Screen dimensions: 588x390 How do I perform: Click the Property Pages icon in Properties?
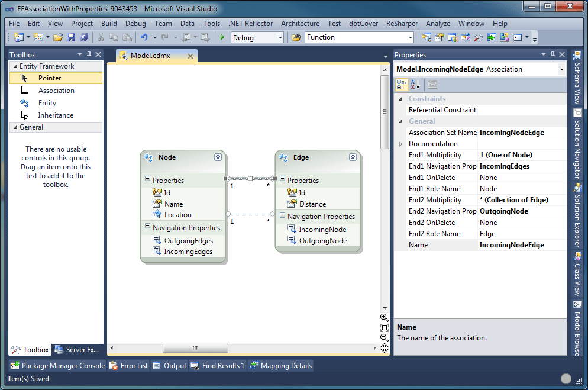tap(432, 85)
